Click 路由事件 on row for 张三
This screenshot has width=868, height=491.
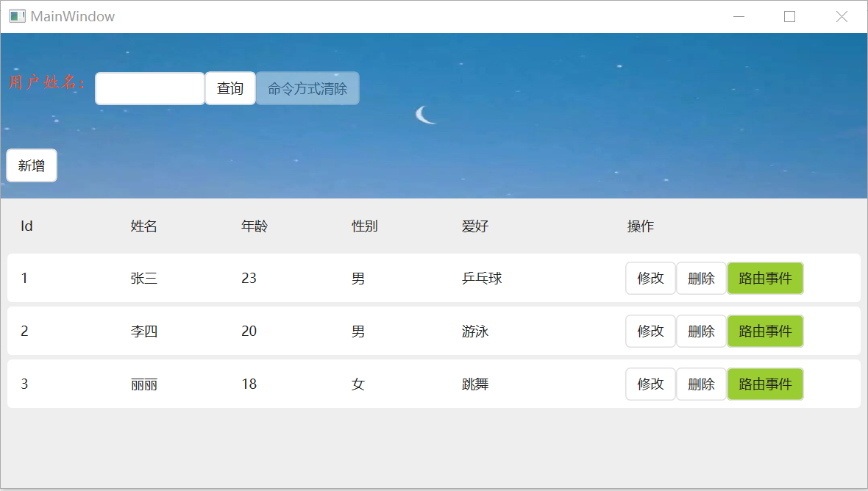(x=765, y=278)
